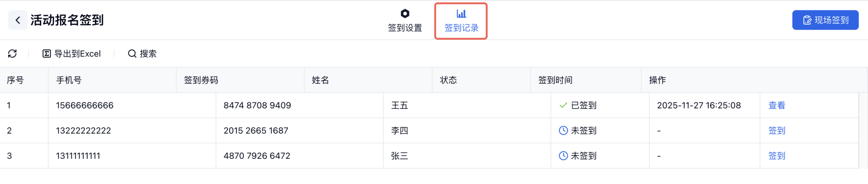The image size is (868, 184).
Task: Click the refresh icon
Action: click(12, 53)
